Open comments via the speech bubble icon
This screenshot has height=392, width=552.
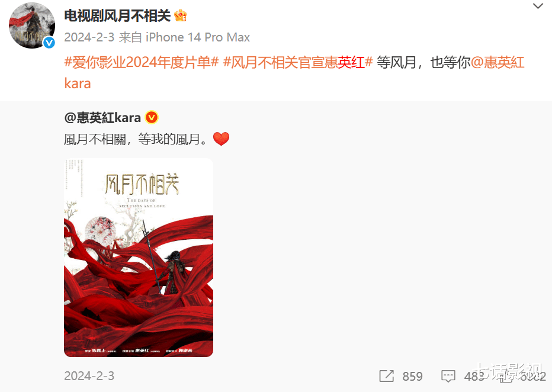pos(448,376)
